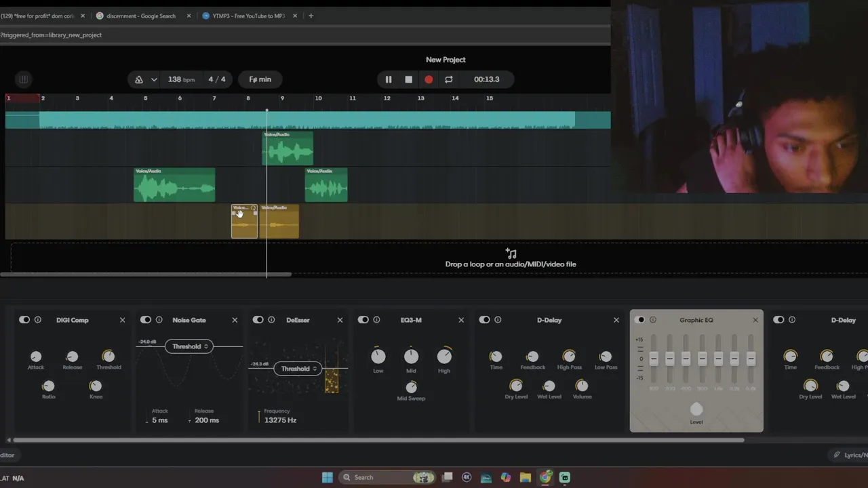Open File Explorer from the taskbar

pyautogui.click(x=526, y=477)
